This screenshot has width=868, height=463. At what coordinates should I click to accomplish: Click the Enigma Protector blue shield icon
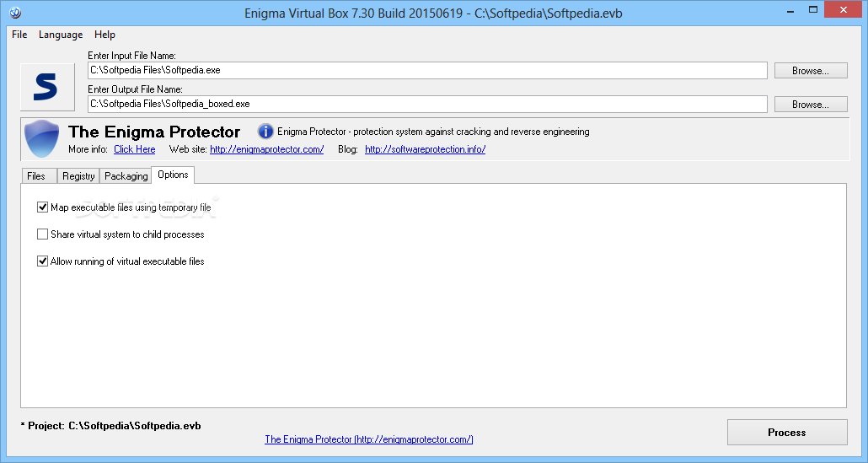pos(42,138)
